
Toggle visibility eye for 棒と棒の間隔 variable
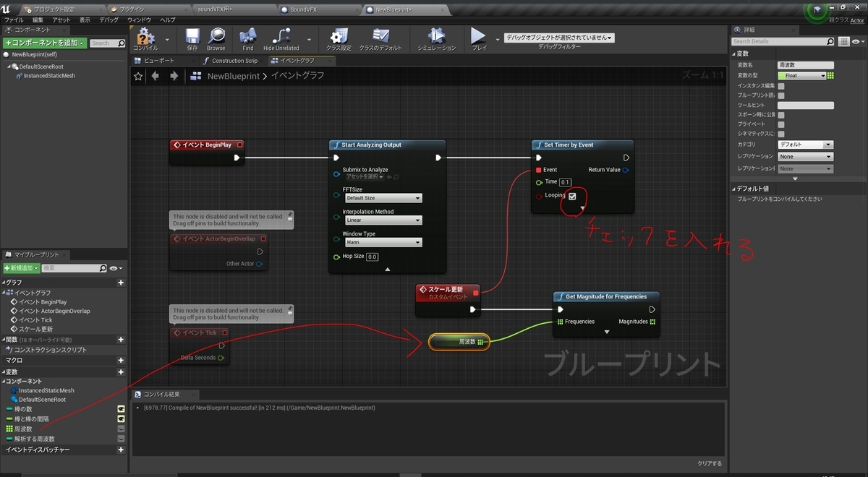121,419
